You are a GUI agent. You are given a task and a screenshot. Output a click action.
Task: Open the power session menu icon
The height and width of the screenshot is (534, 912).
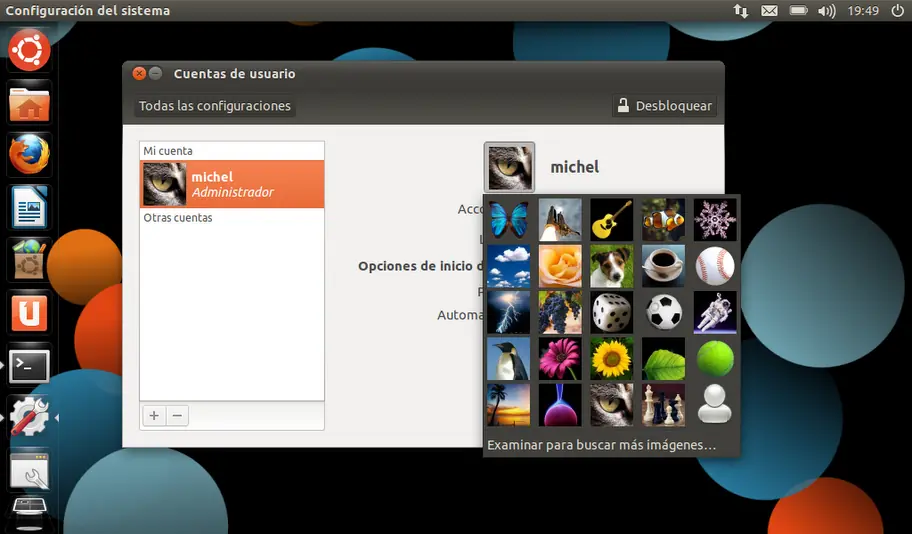pyautogui.click(x=897, y=10)
